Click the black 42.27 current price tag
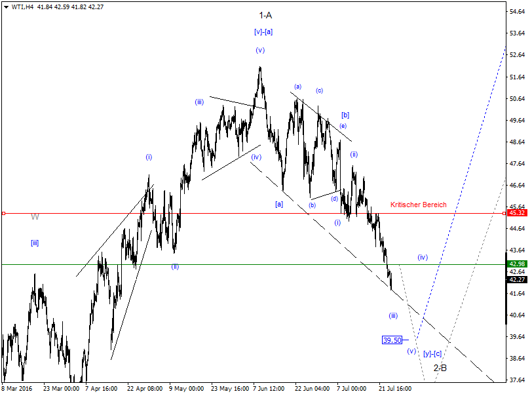This screenshot has width=532, height=396. (x=517, y=279)
